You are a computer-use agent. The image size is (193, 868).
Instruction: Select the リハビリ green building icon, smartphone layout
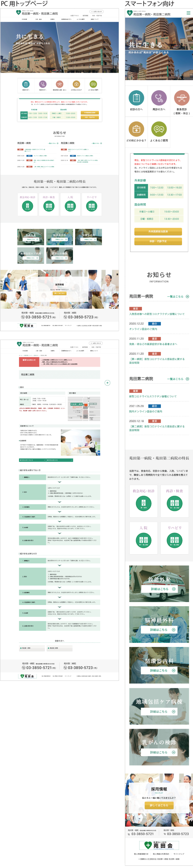click(x=175, y=540)
